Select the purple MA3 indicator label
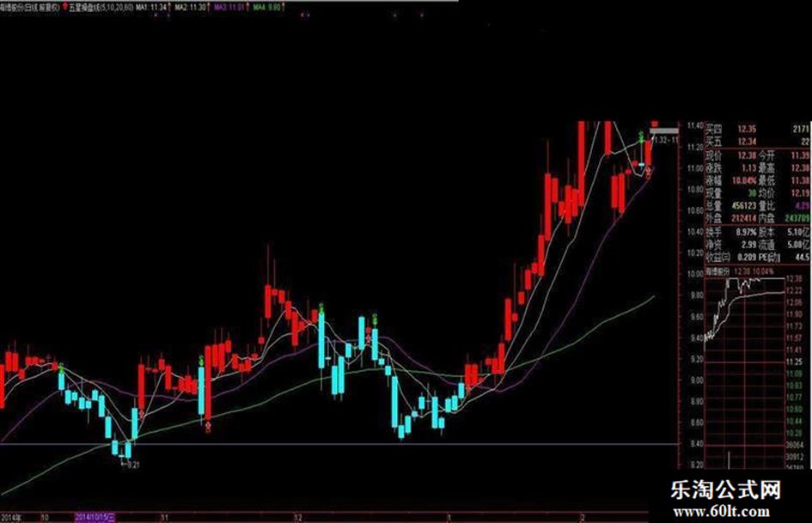812x523 pixels. [229, 7]
